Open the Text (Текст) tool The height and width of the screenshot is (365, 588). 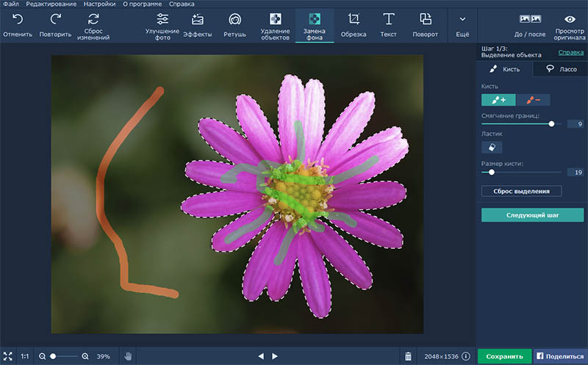tap(389, 20)
